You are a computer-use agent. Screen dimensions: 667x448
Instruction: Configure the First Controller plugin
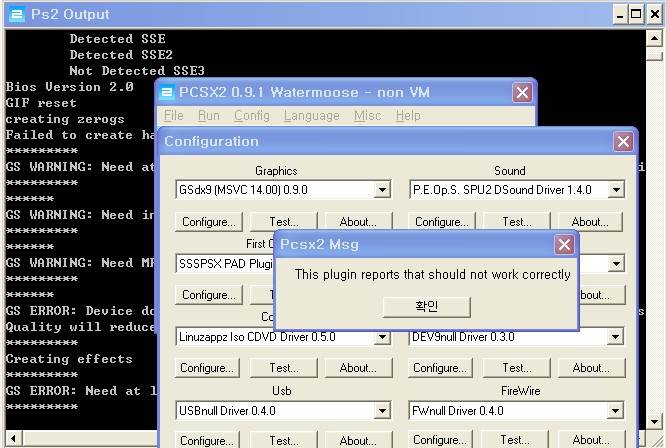point(208,295)
